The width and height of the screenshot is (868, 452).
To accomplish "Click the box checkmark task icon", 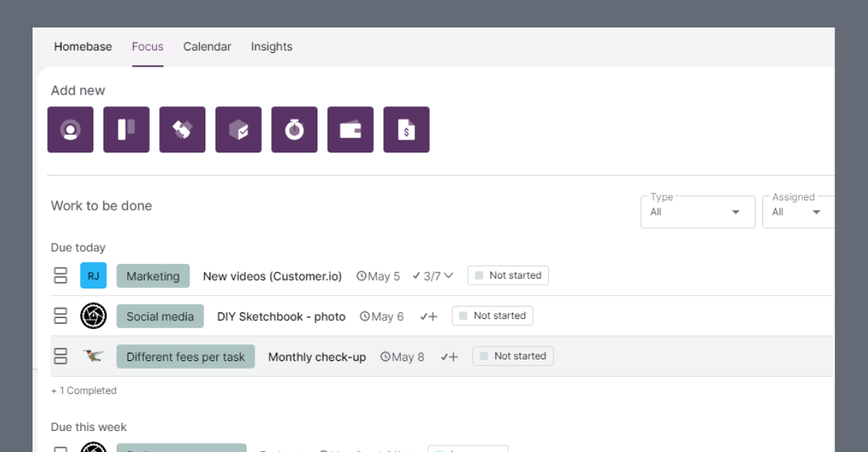I will (239, 129).
